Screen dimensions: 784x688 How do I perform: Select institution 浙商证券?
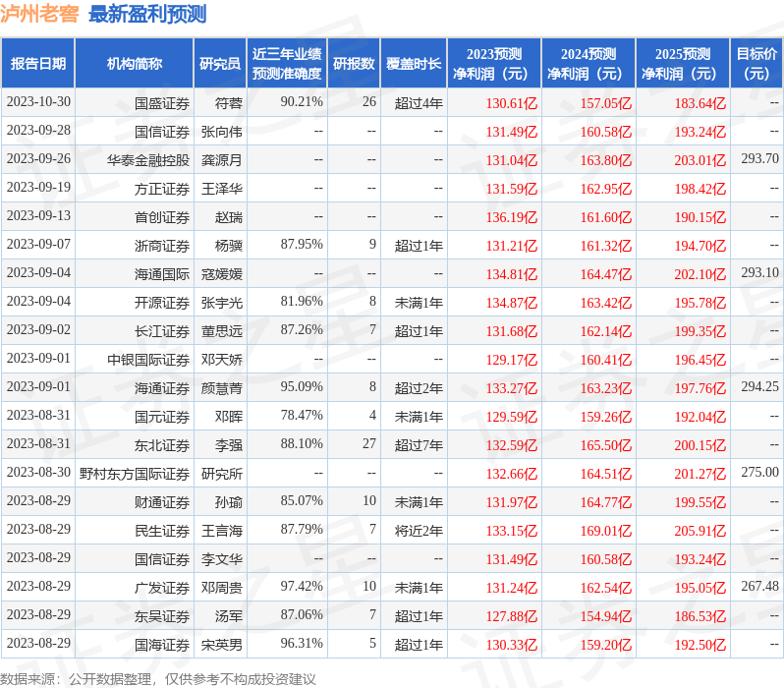tap(162, 246)
